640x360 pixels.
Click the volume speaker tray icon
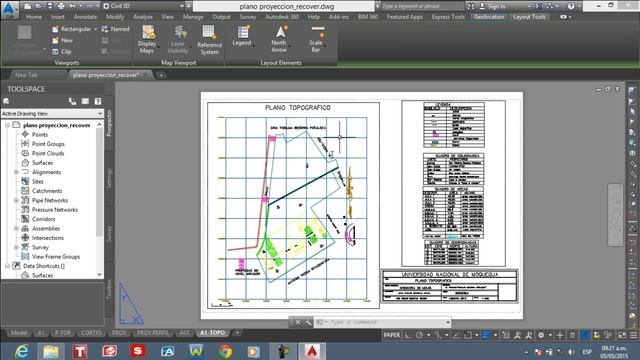pyautogui.click(x=571, y=351)
